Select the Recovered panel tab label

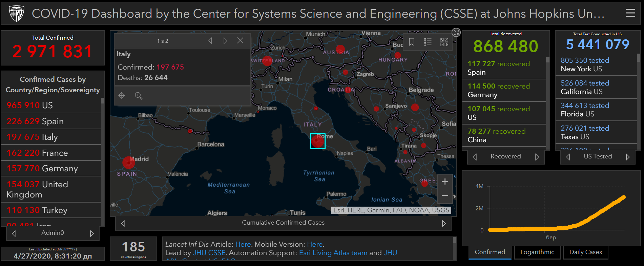[x=506, y=156]
